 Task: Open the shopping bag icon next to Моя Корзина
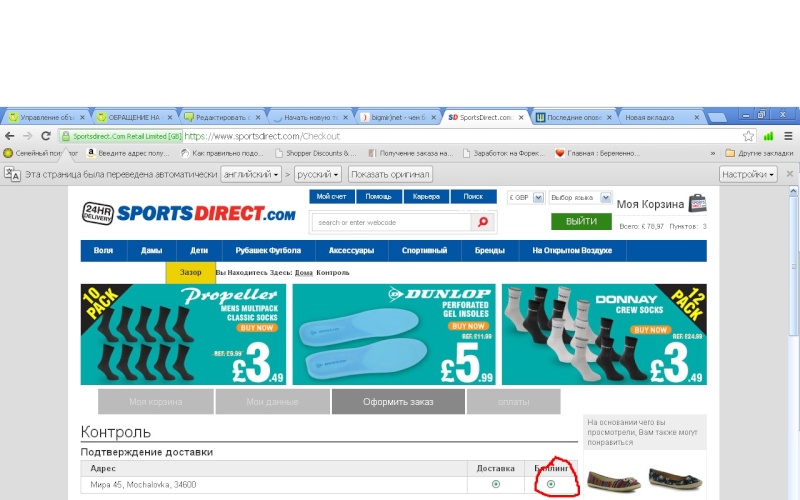697,203
